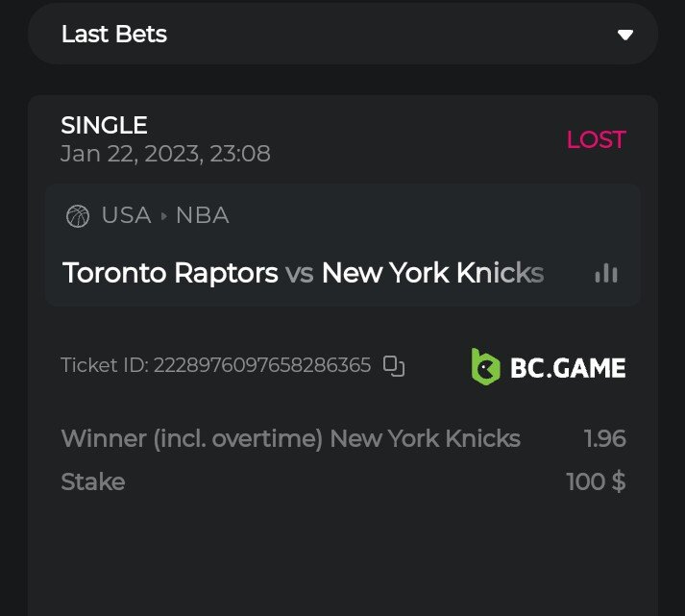The width and height of the screenshot is (685, 616).
Task: Click the Jan 22, 2023 bet date
Action: point(165,154)
